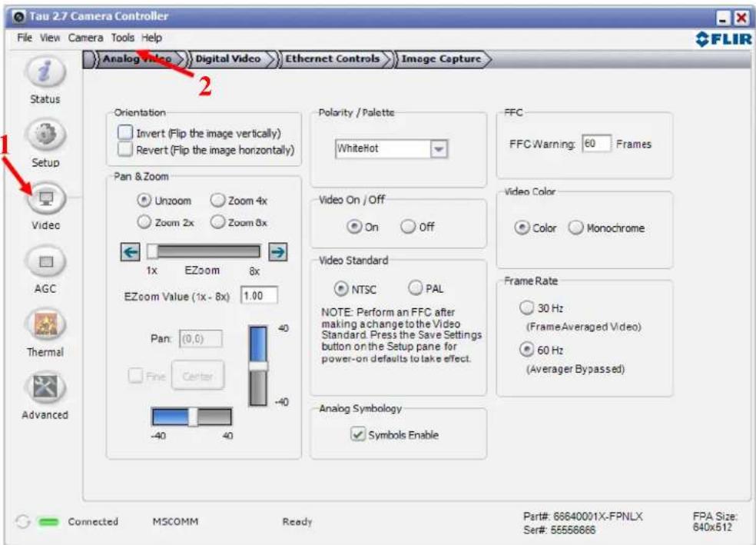Open the Camera menu
The image size is (756, 545).
(x=85, y=38)
